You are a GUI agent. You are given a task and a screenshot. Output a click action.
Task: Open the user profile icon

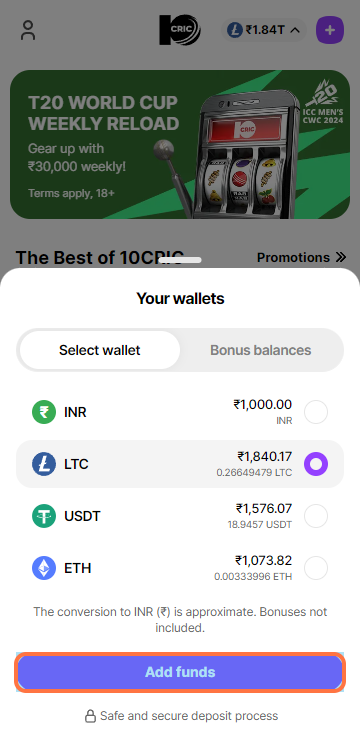point(28,30)
